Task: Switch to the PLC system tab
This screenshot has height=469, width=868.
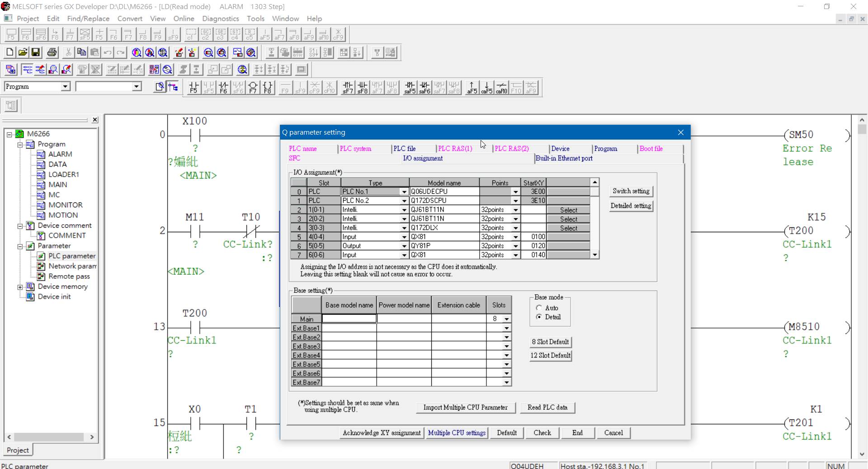Action: pos(355,149)
